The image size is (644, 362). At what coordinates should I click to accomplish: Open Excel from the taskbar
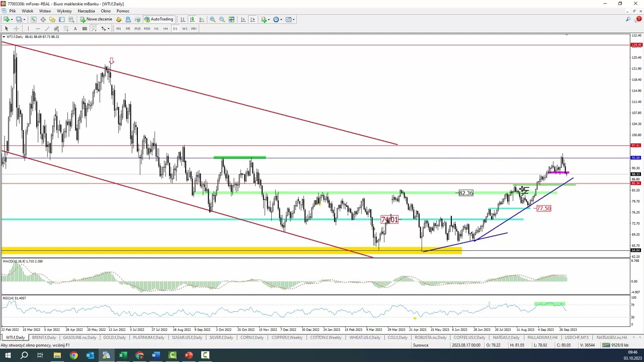(123, 355)
